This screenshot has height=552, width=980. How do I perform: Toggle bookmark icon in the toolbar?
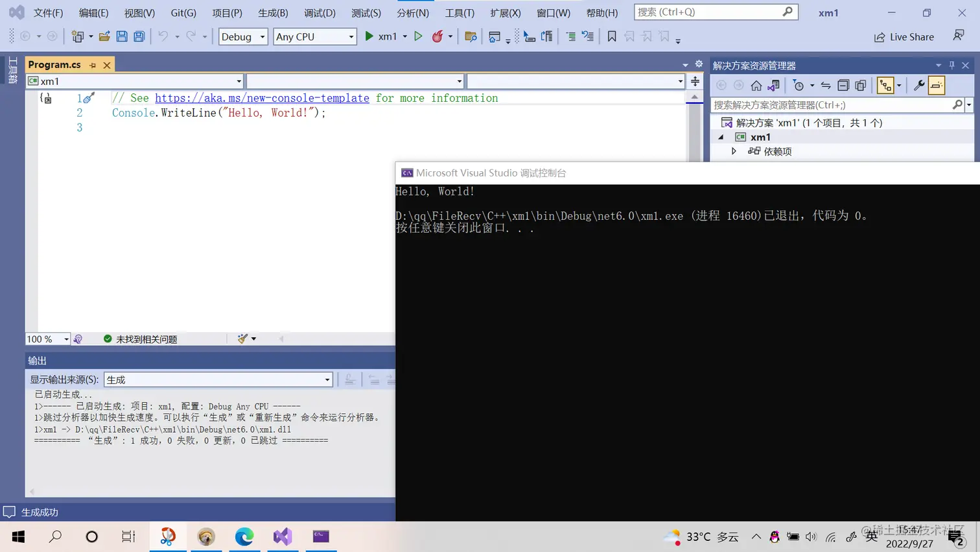(612, 37)
